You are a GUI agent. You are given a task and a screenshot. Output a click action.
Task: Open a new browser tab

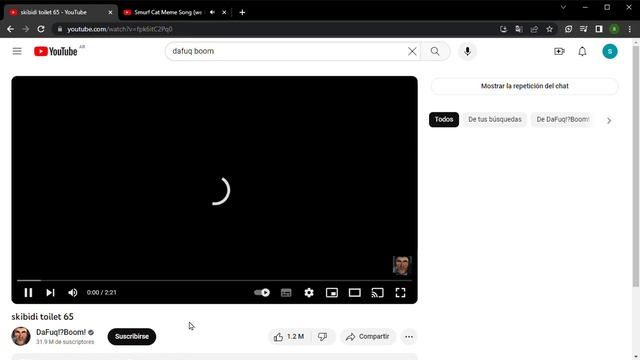pos(242,12)
